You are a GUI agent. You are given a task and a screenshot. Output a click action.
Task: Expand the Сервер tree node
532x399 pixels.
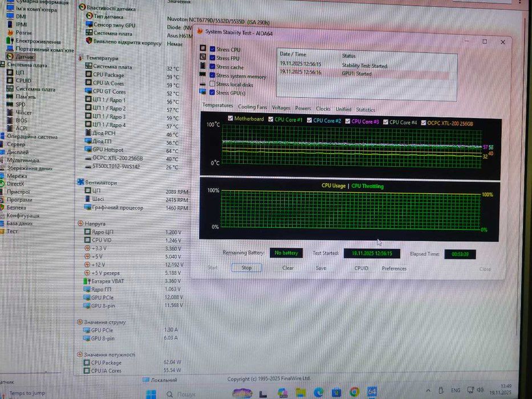(2, 144)
